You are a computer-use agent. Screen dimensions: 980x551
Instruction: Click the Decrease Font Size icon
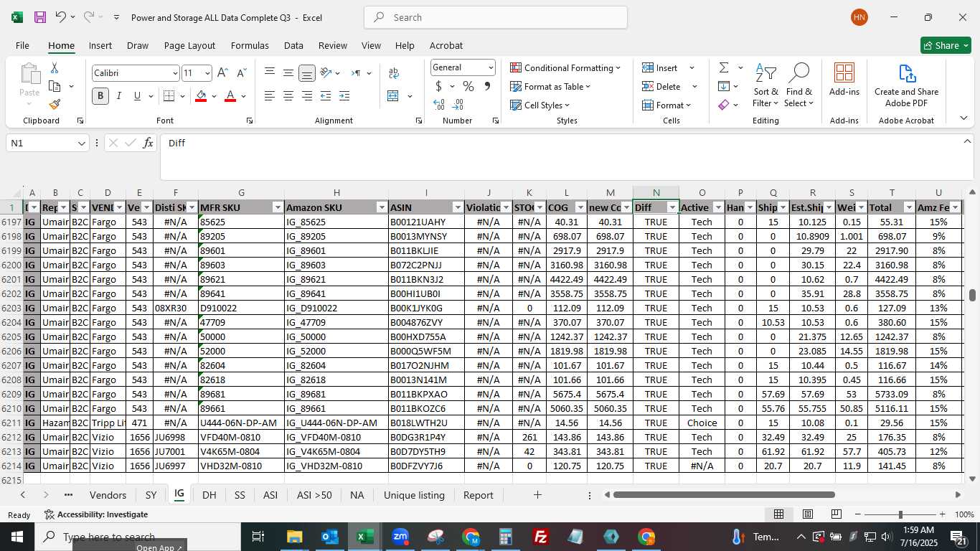tap(242, 73)
